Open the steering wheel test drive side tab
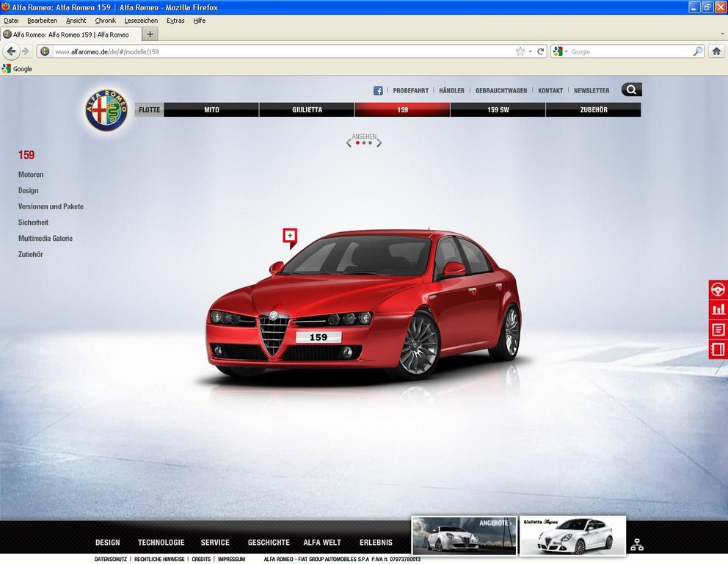 click(718, 289)
